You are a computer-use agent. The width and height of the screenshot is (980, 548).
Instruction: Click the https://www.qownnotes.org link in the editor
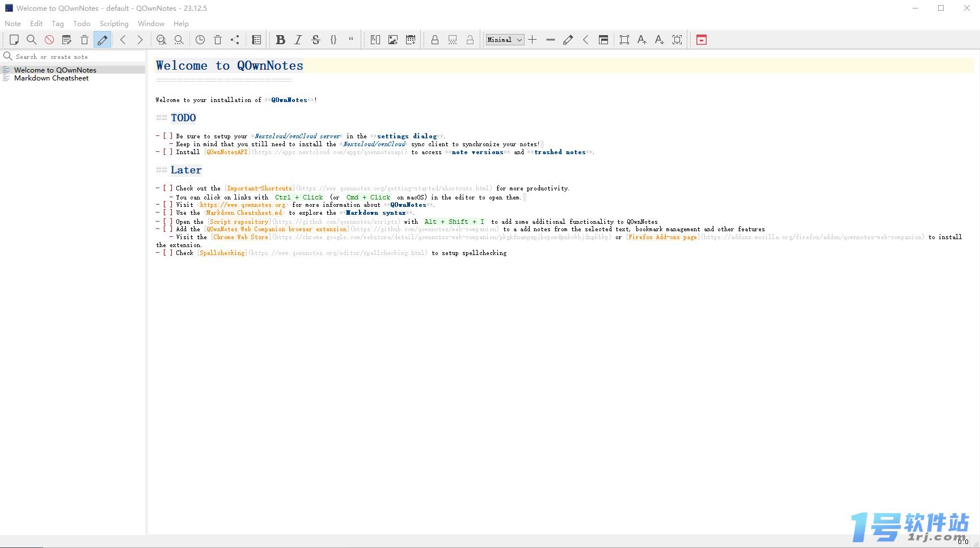pos(243,205)
